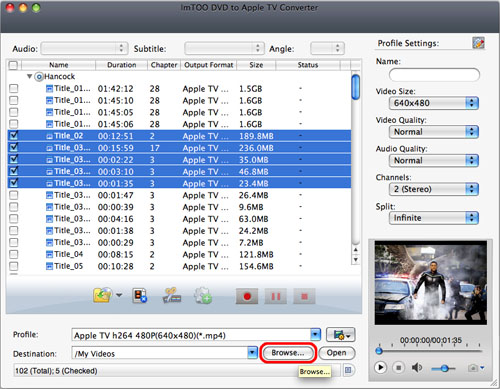Open the Profile Apple TV h264 dropdown
The height and width of the screenshot is (389, 500).
[x=316, y=335]
